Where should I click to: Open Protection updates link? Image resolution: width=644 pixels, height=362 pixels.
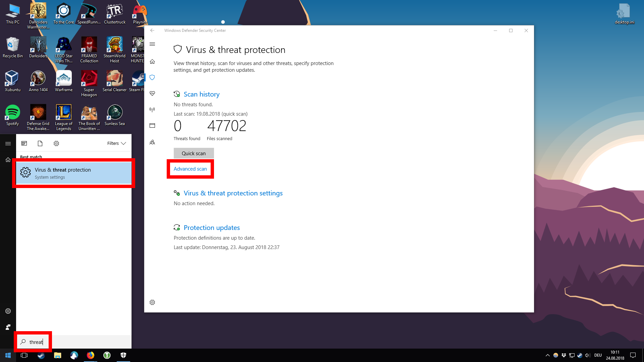[212, 228]
